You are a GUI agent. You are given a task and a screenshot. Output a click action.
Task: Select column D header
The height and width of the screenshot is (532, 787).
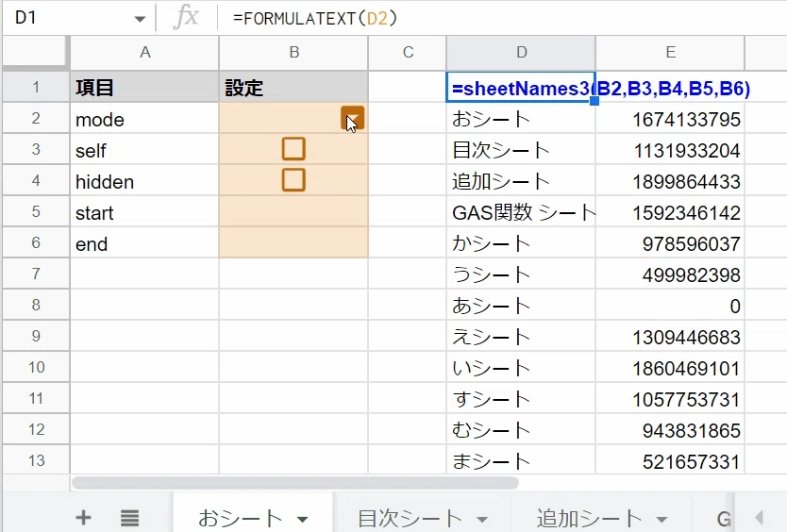coord(521,52)
